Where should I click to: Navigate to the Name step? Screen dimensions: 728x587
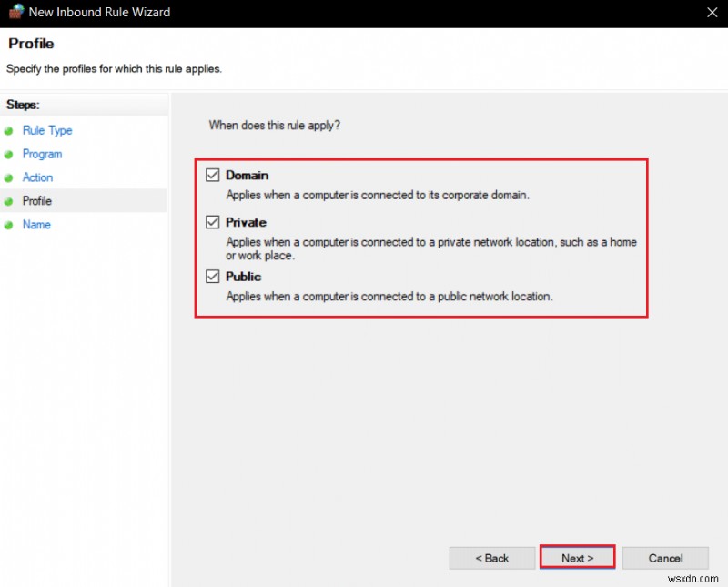pyautogui.click(x=35, y=225)
